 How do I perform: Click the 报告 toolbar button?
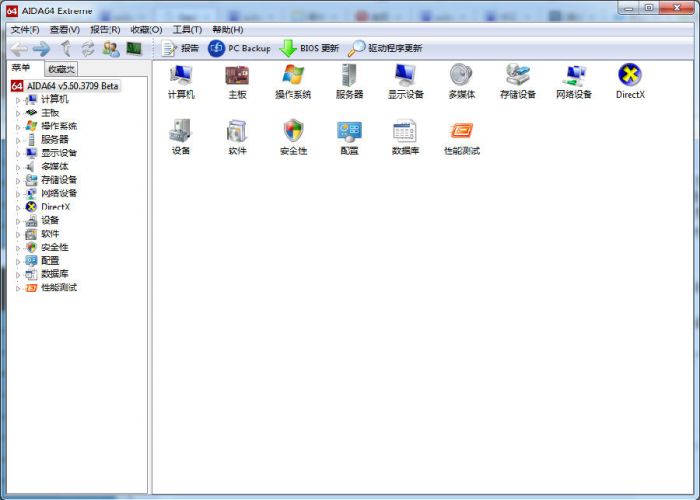pyautogui.click(x=180, y=48)
